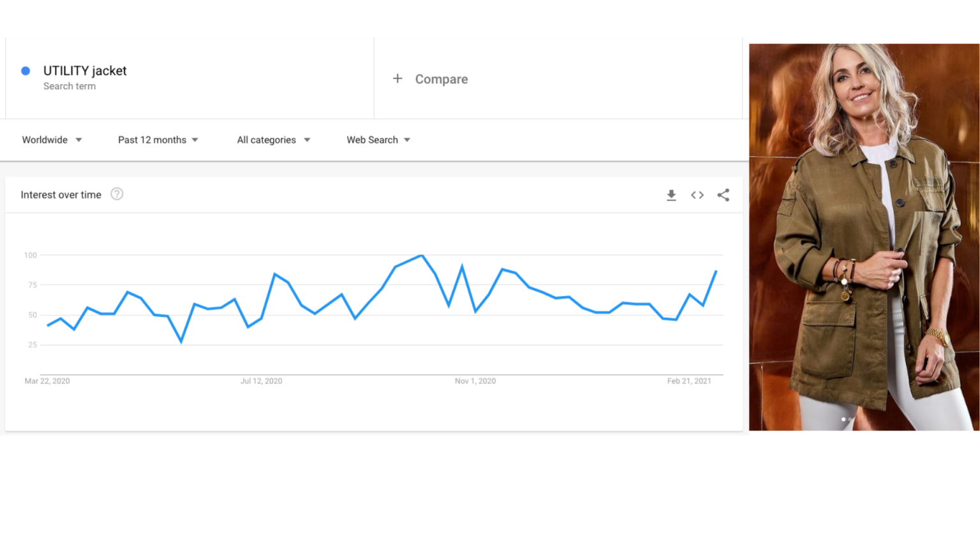
Task: Open the Past 12 months dropdown
Action: 158,140
